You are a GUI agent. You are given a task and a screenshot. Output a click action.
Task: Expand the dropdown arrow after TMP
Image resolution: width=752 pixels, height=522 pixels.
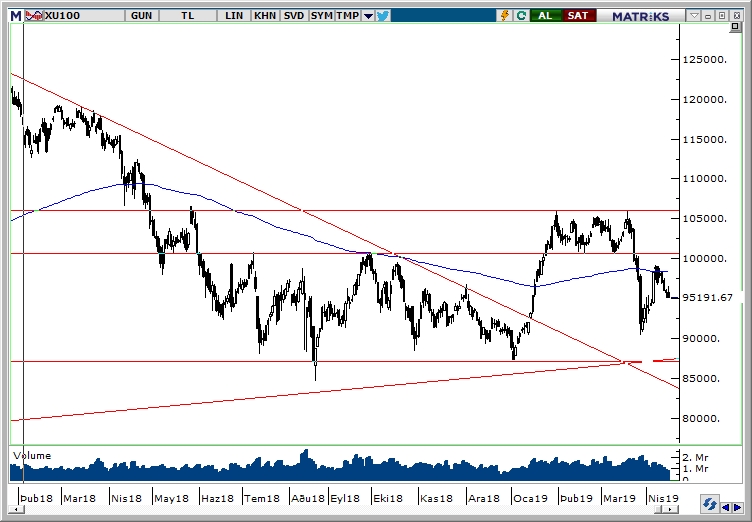coord(368,16)
